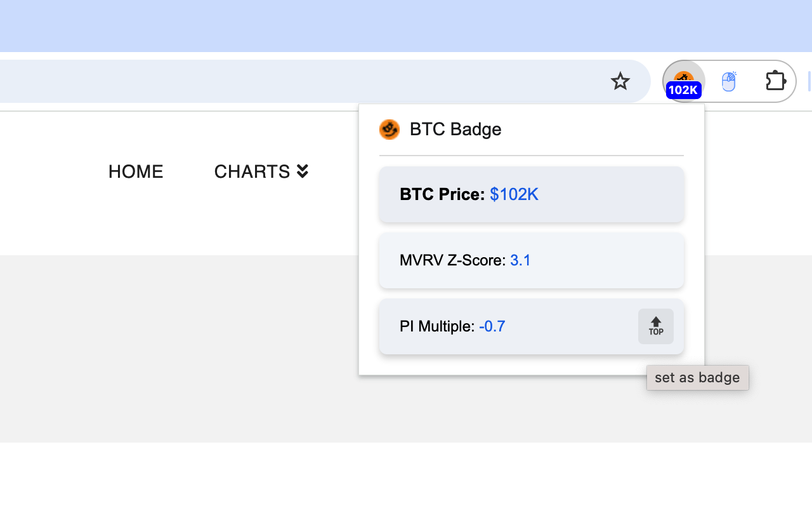Click the blue 102K badge on the extension icon
The width and height of the screenshot is (812, 508).
[683, 90]
